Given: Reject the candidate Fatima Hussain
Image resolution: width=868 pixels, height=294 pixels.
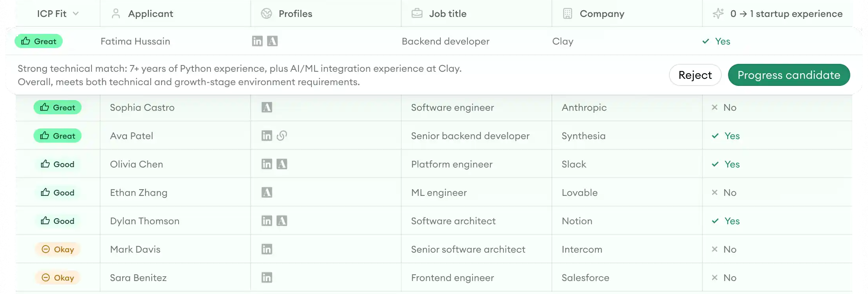Looking at the screenshot, I should (695, 75).
